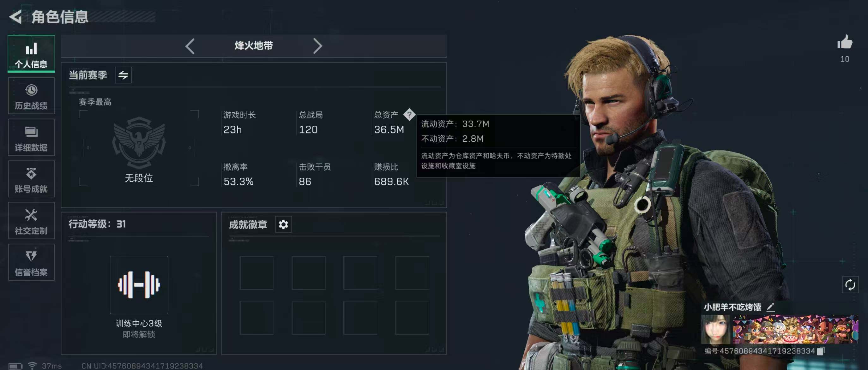Open the 信誉档案 section
This screenshot has width=868, height=370.
[31, 262]
